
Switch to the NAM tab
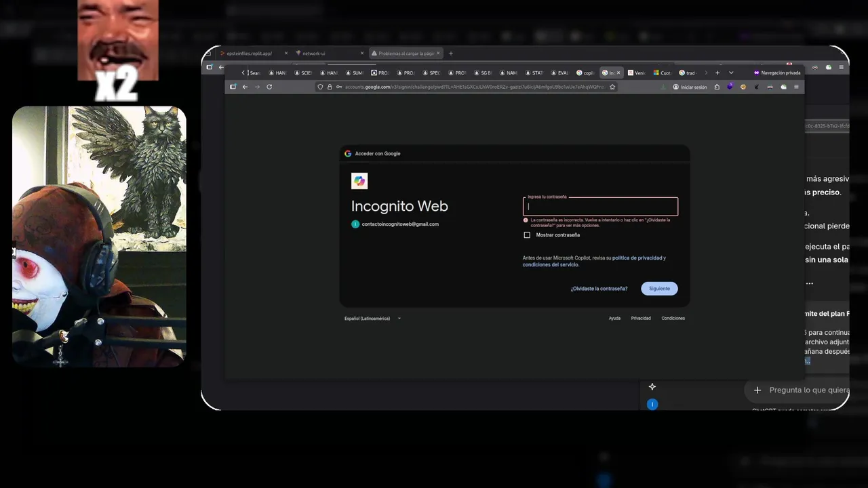[509, 73]
